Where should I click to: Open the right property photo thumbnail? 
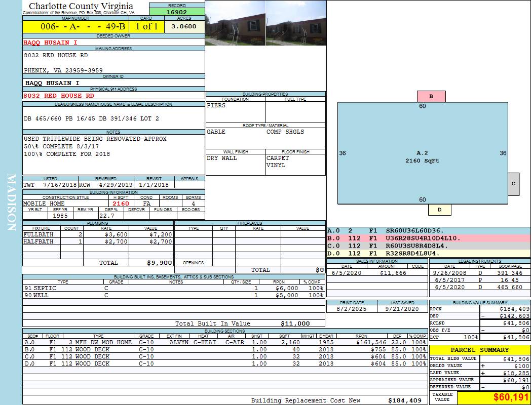click(296, 23)
